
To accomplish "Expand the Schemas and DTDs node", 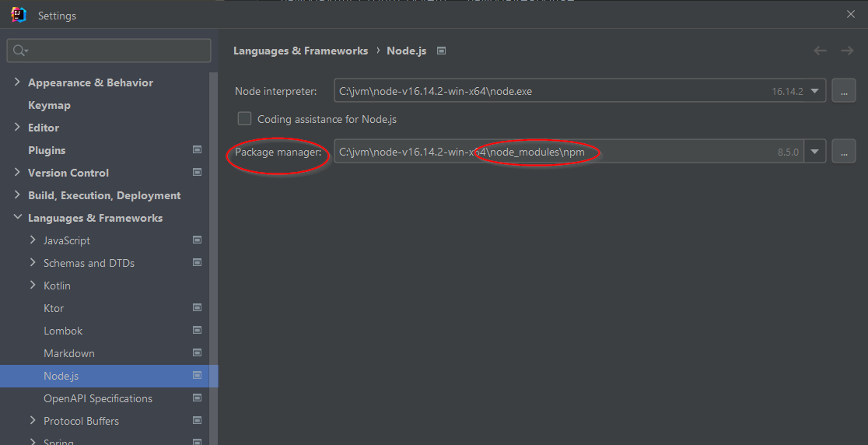I will click(32, 262).
